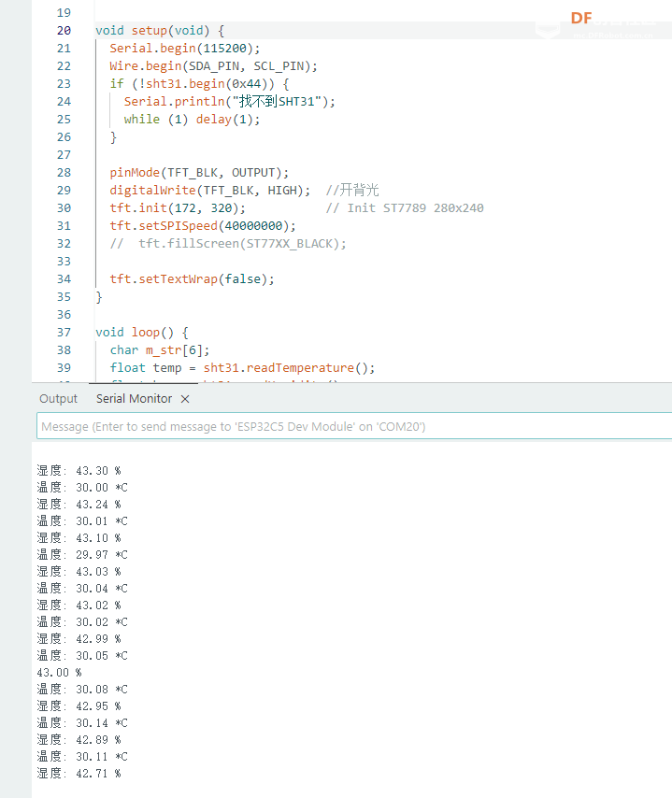This screenshot has height=798, width=672.
Task: Click the '43.00 %' serial output line
Action: [59, 672]
